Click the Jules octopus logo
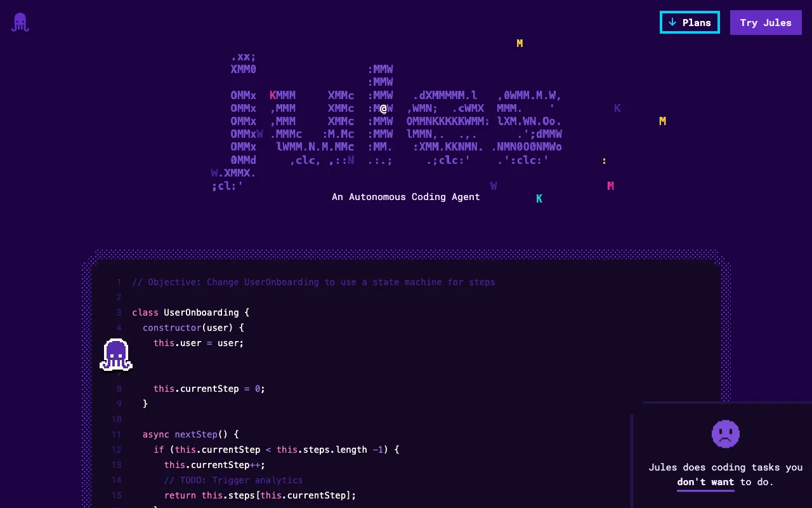 tap(20, 22)
